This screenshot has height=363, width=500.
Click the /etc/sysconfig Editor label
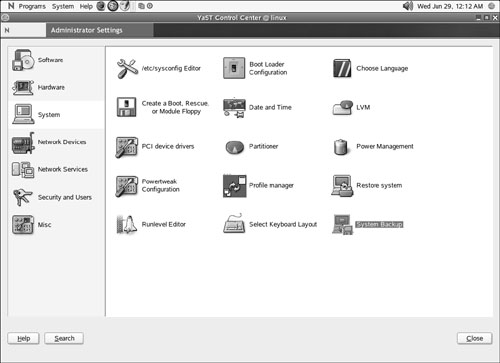(x=171, y=68)
